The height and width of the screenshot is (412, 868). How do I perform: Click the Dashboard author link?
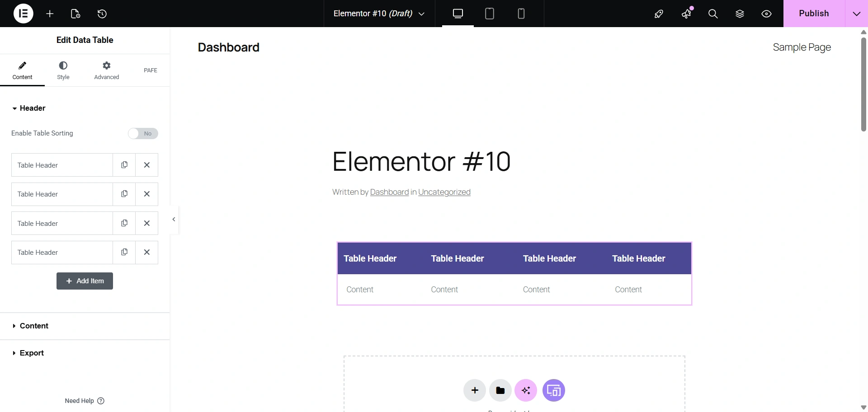pyautogui.click(x=389, y=192)
